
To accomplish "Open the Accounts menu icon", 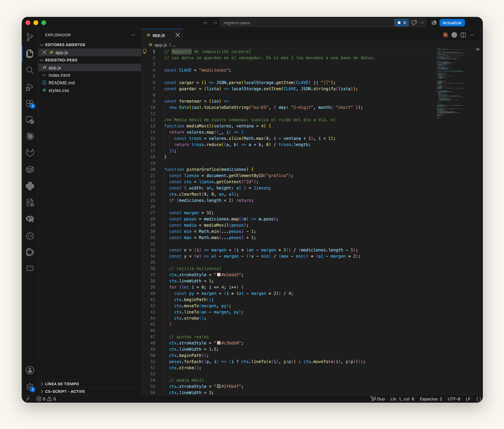I will click(30, 370).
